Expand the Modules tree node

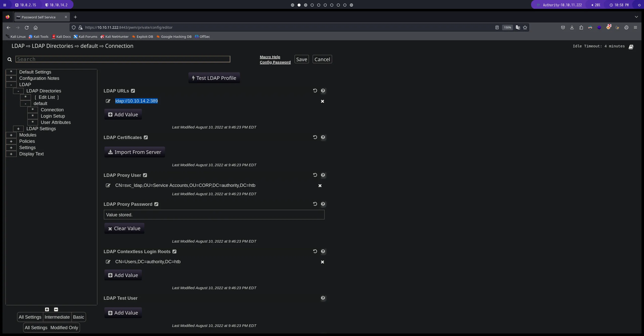click(x=11, y=135)
